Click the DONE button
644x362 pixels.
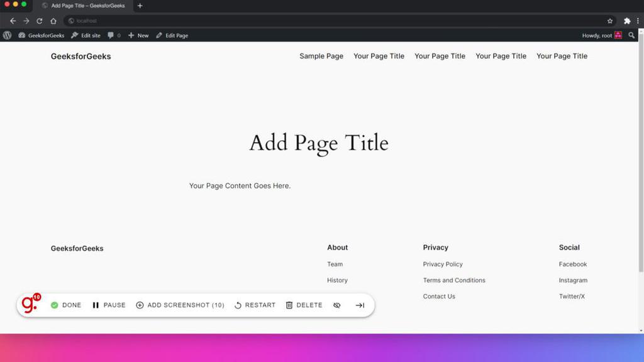(66, 305)
